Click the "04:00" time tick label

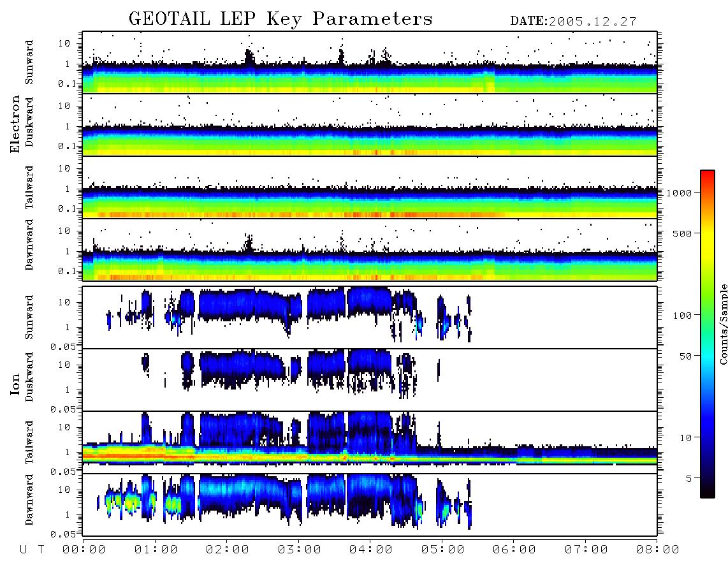click(x=371, y=550)
